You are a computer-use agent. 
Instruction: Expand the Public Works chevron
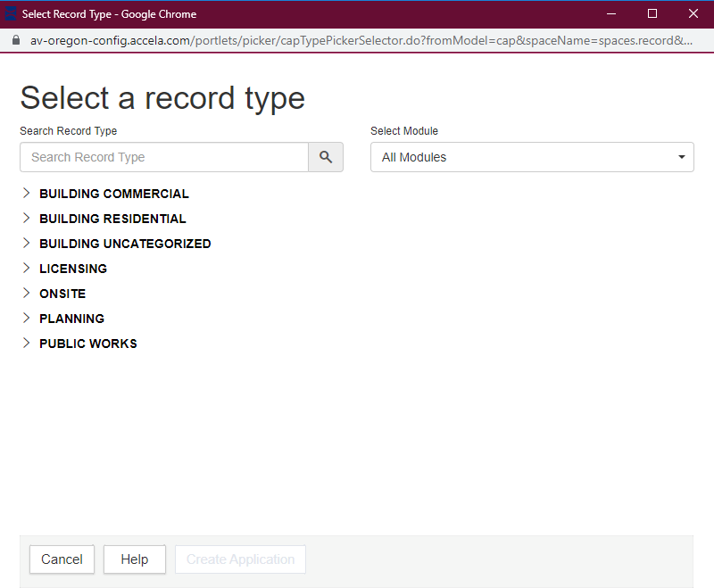27,344
